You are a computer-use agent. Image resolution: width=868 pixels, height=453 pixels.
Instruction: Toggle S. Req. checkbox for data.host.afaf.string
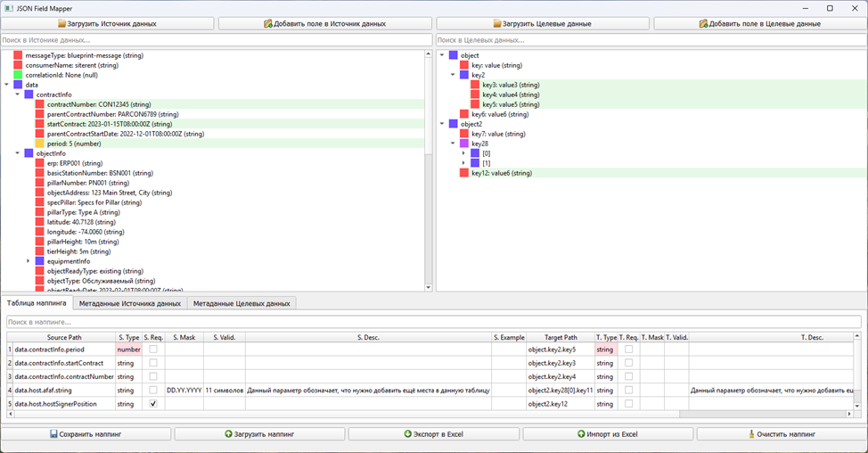[x=153, y=390]
